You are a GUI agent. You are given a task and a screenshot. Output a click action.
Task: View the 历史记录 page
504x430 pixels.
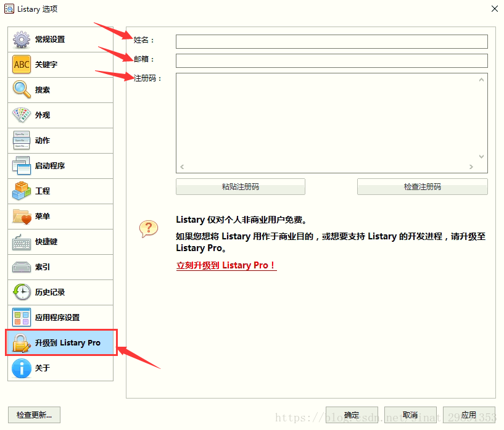(60, 292)
